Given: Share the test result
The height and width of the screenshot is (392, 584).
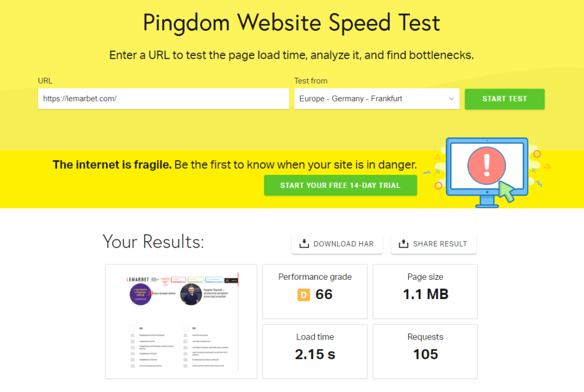Looking at the screenshot, I should (433, 244).
